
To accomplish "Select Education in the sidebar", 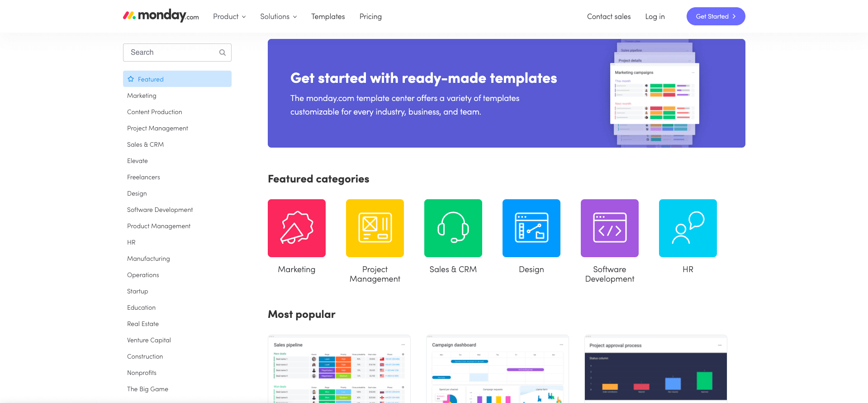I will pos(141,307).
